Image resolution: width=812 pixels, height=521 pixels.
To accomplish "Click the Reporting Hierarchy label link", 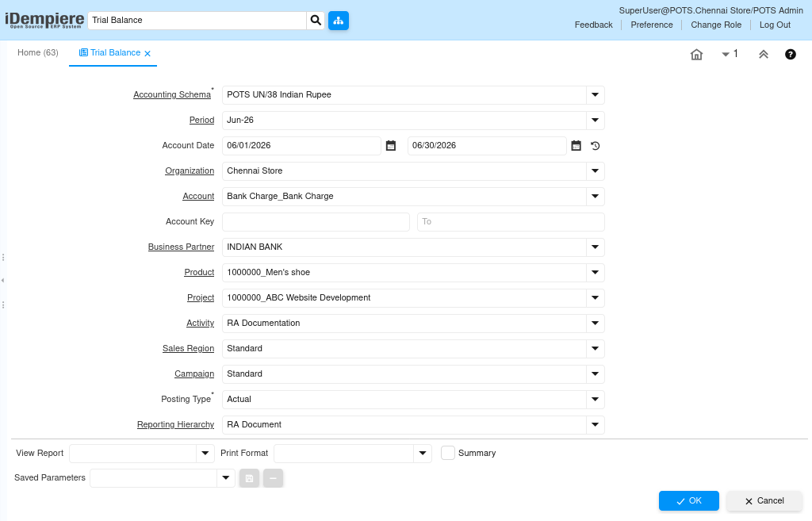I will click(175, 425).
